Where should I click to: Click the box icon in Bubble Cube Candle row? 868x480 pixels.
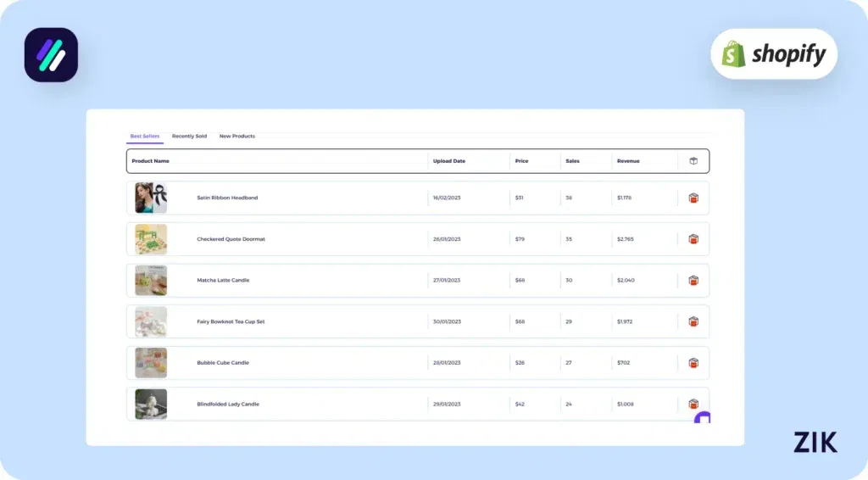tap(693, 363)
